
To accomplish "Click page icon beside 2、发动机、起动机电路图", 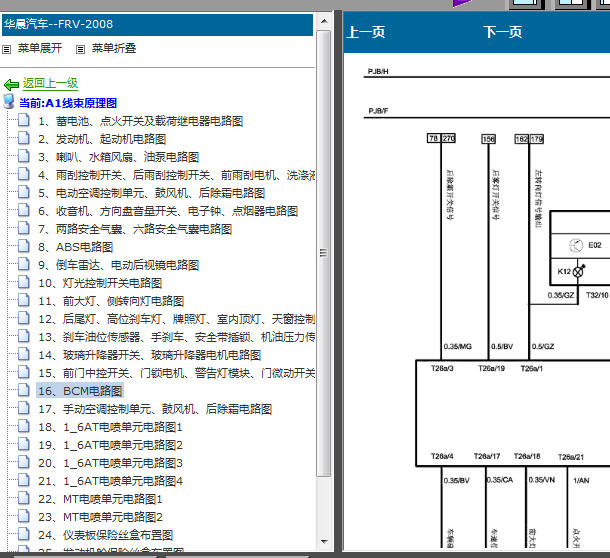I will click(24, 139).
